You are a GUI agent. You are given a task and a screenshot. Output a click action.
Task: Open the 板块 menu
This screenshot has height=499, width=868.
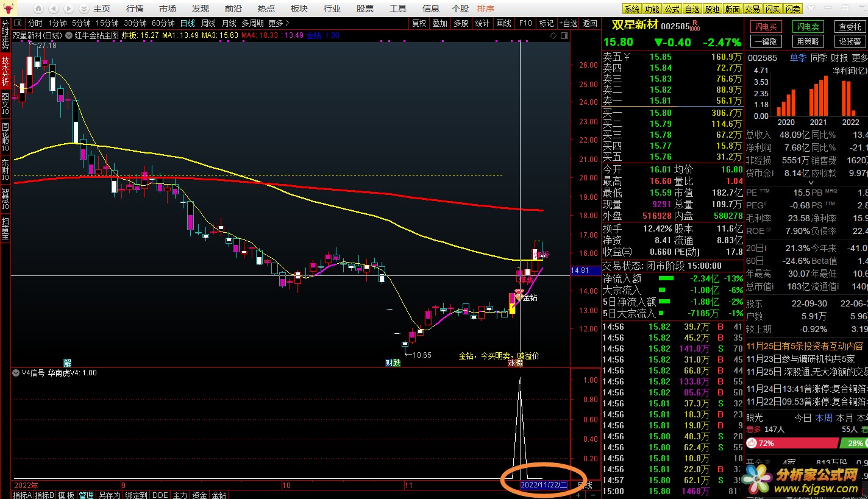tap(299, 9)
